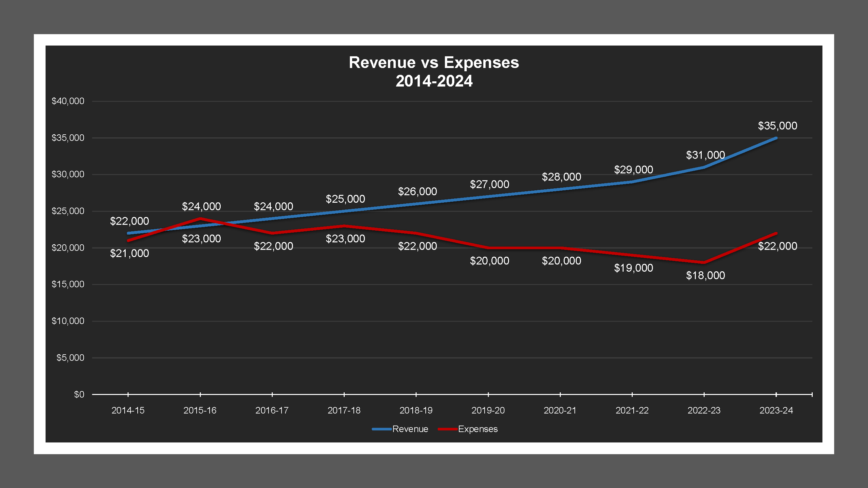Select the 2016-17 axis label
This screenshot has width=868, height=488.
(x=272, y=411)
